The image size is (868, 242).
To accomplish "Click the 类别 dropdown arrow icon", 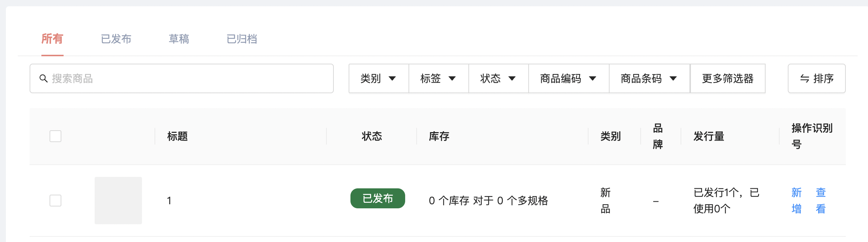I will pyautogui.click(x=392, y=78).
